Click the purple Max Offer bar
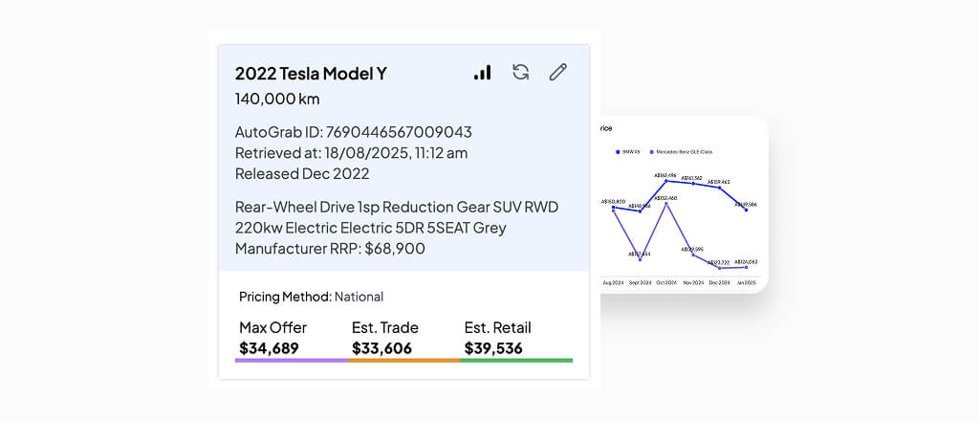 (x=292, y=361)
